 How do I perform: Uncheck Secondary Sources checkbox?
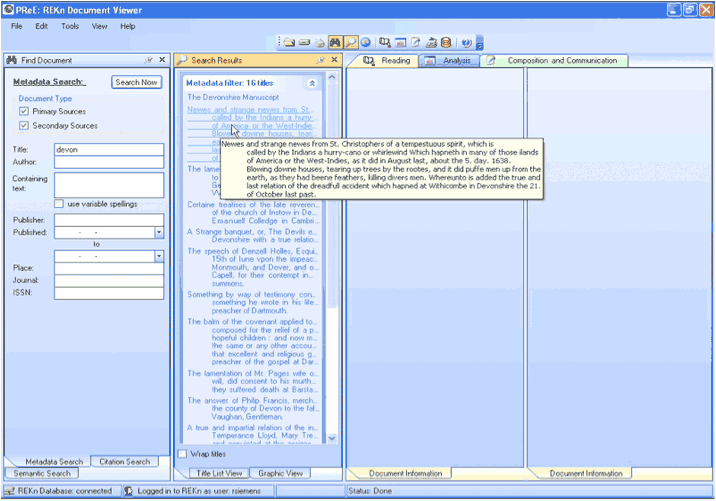click(24, 126)
